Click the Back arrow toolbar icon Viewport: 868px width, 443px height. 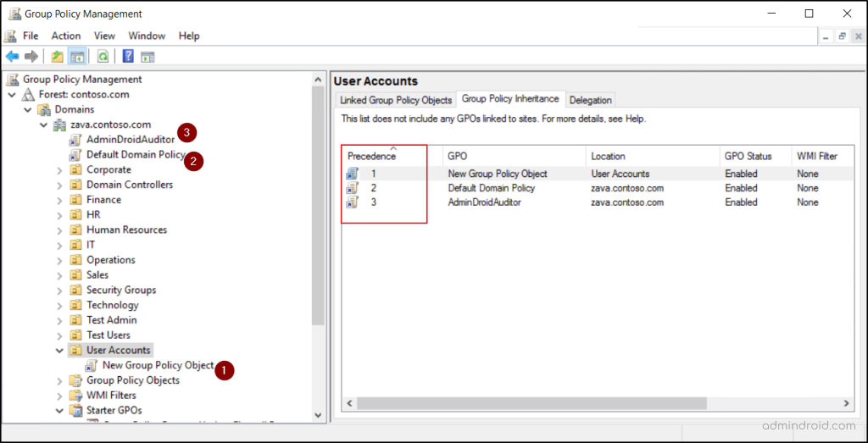(x=12, y=57)
